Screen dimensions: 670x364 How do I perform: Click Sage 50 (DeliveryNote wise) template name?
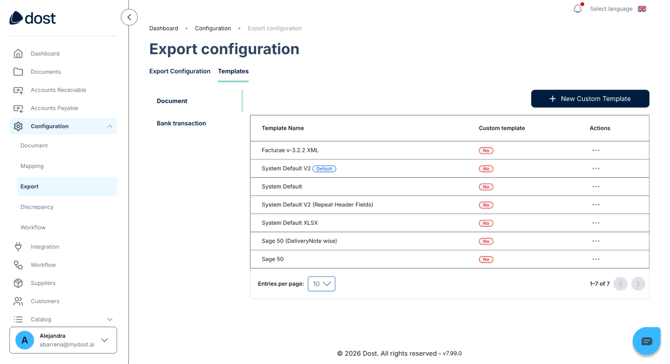click(x=299, y=241)
